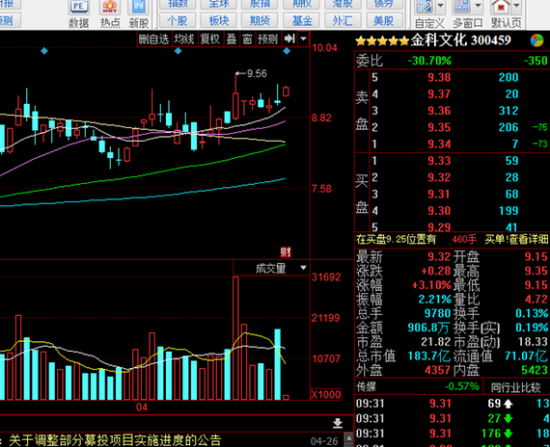Open the 新股 IPO icon
Screen dimensions: 550x447
(139, 14)
